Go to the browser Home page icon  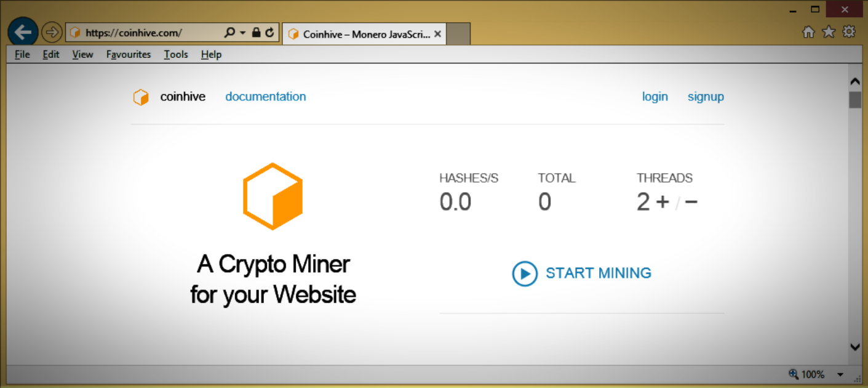tap(808, 32)
